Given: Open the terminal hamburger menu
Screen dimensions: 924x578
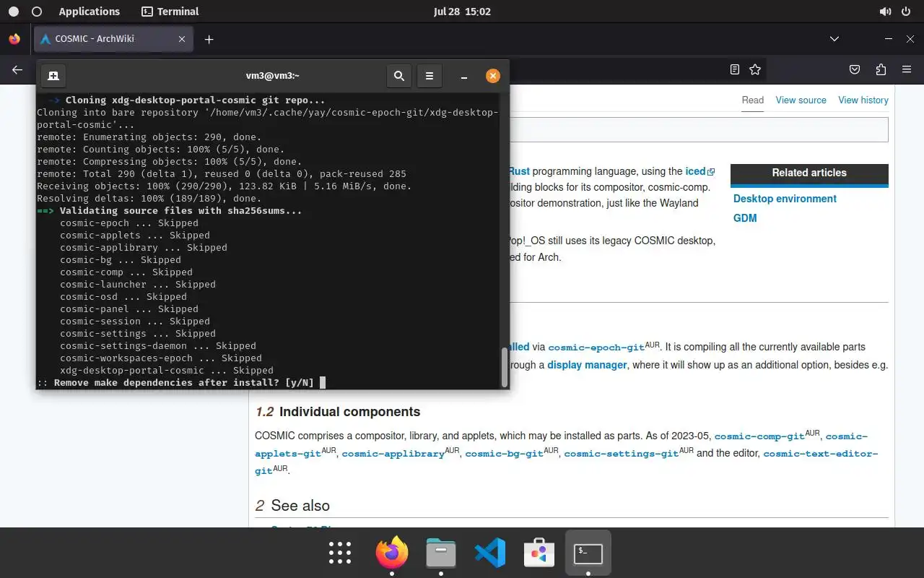Looking at the screenshot, I should click(430, 75).
